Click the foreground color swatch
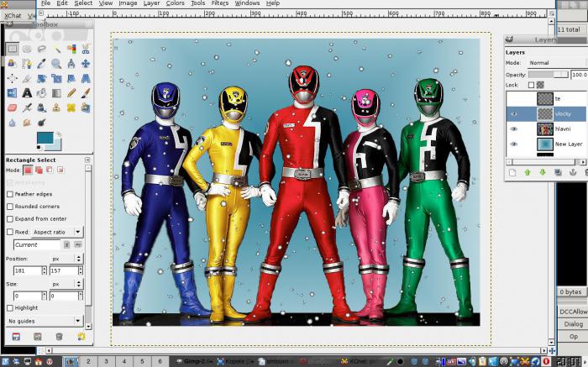The image size is (588, 367). pos(45,138)
